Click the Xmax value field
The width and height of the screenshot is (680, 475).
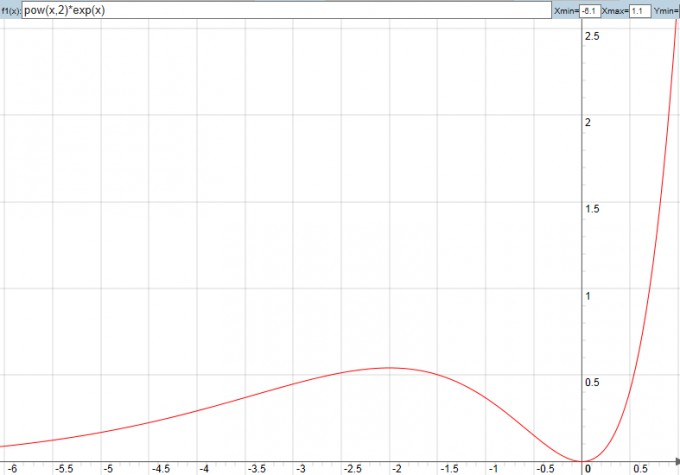coord(641,11)
